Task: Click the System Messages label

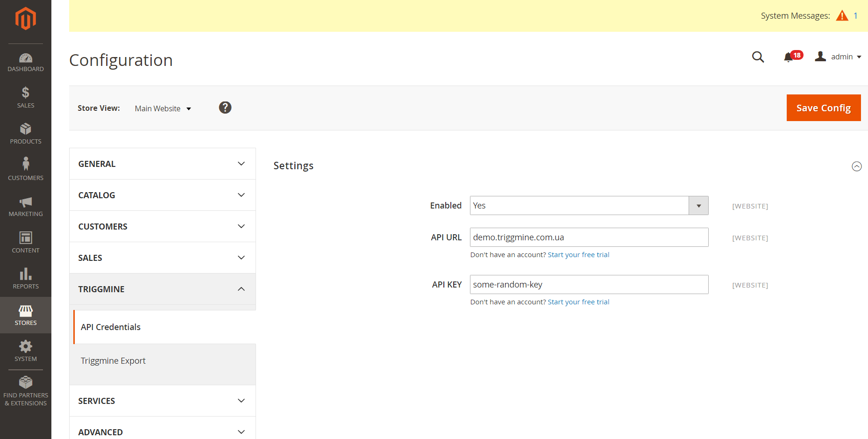Action: pyautogui.click(x=795, y=16)
